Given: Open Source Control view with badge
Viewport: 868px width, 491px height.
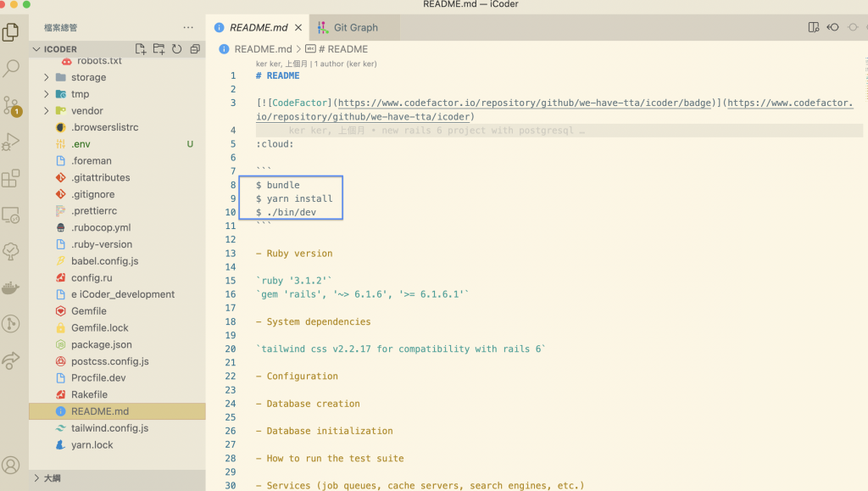Looking at the screenshot, I should click(x=11, y=105).
